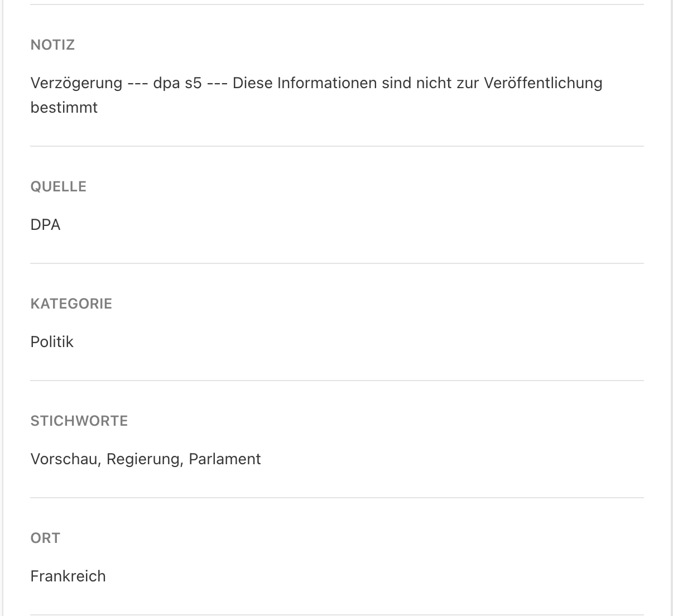Click the KATEGORIE section heading

tap(71, 304)
